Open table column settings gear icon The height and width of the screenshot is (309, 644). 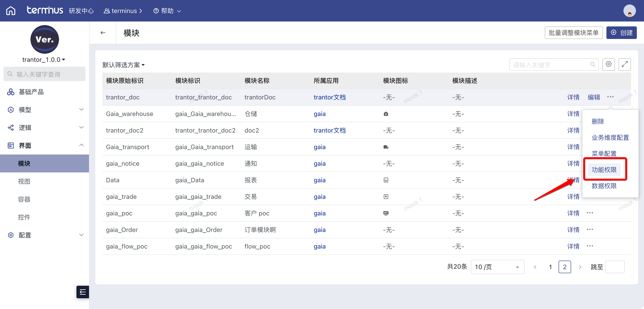(x=608, y=64)
